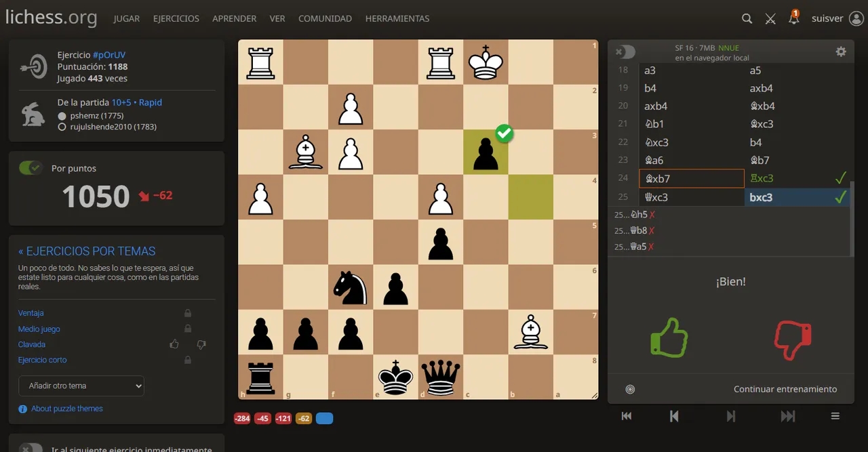Click lock icon next to Ventaja
Image resolution: width=868 pixels, height=452 pixels.
click(x=188, y=313)
